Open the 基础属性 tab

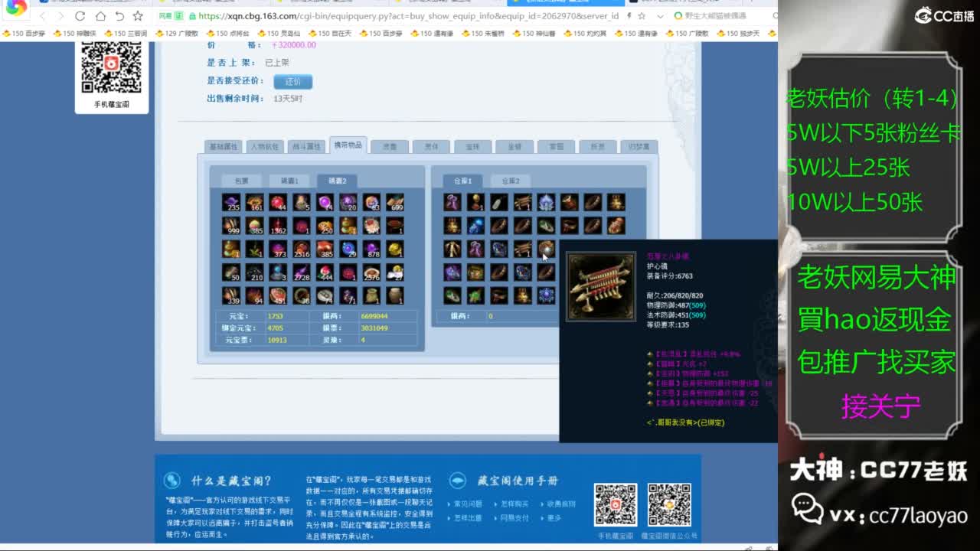click(x=224, y=145)
